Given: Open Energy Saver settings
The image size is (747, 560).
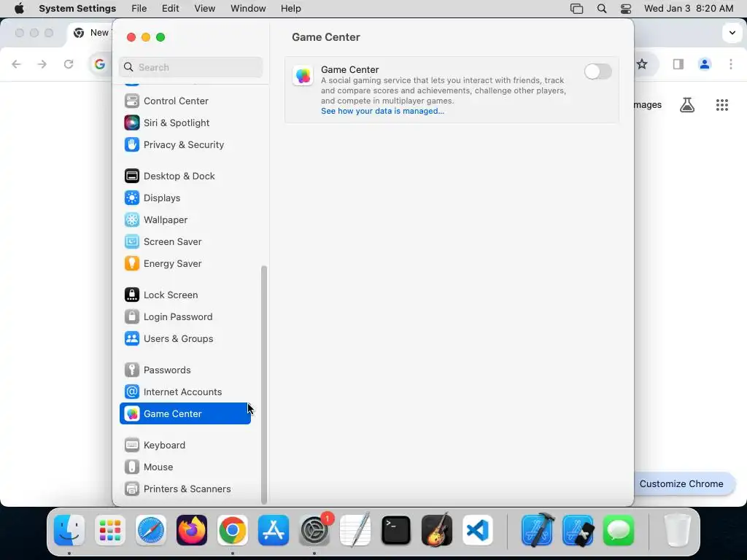Looking at the screenshot, I should click(185, 264).
